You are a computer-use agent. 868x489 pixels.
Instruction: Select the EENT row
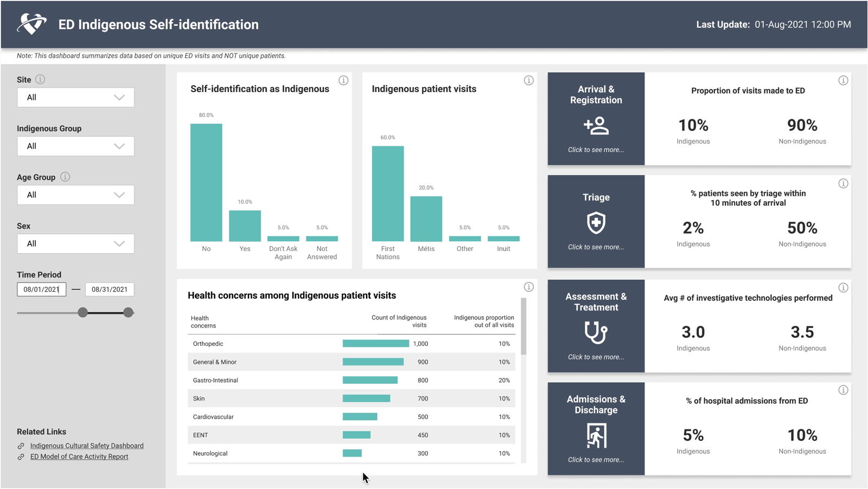coord(352,435)
